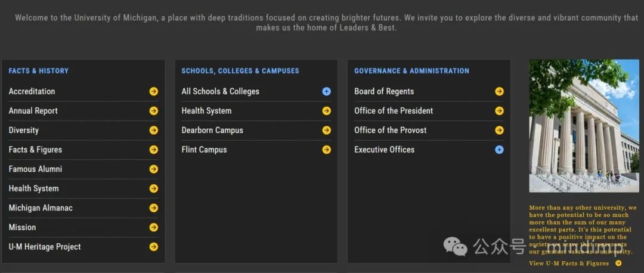The width and height of the screenshot is (644, 273).
Task: Open the Facts & Figures list item
Action: [35, 150]
